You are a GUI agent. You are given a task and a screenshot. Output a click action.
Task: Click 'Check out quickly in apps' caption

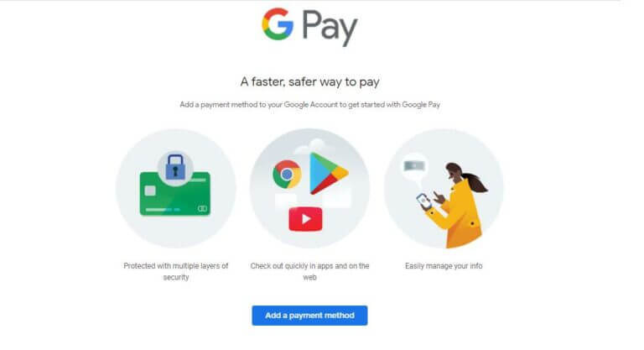(309, 271)
